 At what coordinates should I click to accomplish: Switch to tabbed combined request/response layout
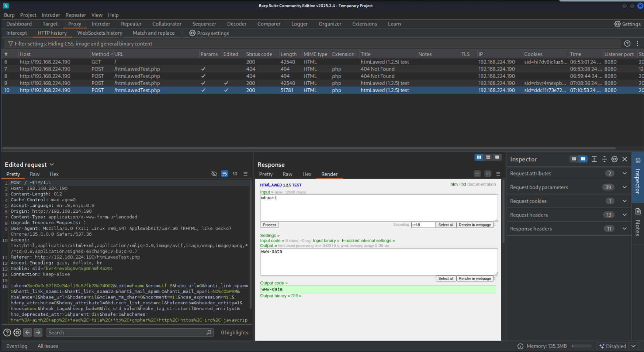pos(497,157)
